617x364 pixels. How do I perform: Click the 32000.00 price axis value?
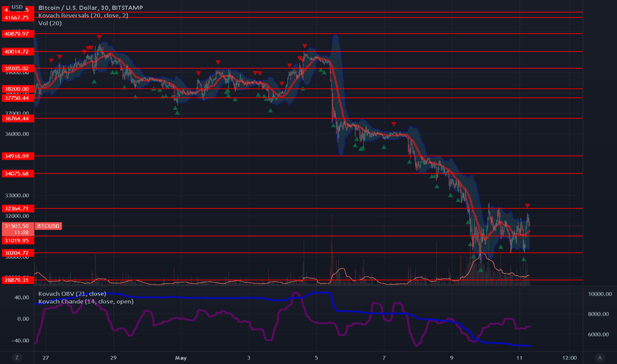click(x=17, y=216)
